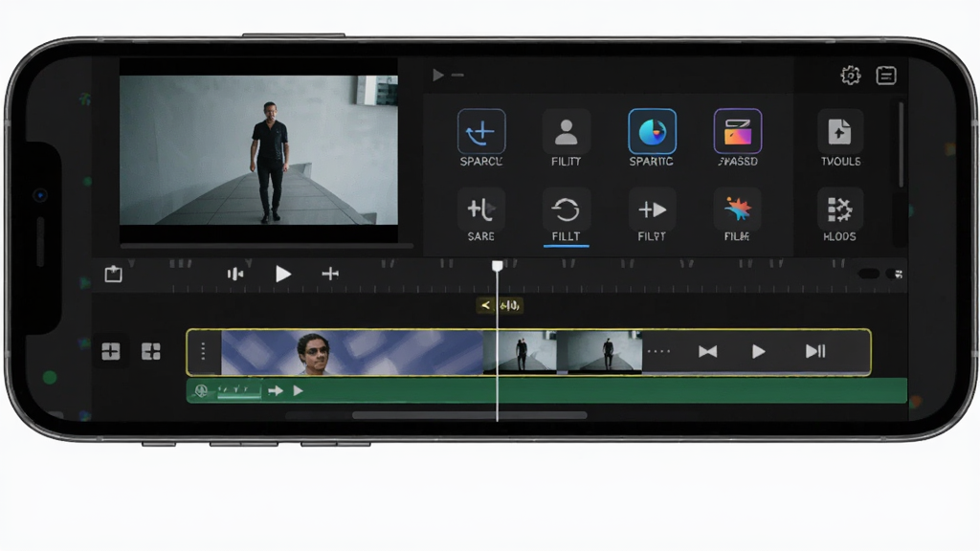Screen dimensions: 980x551
Task: Switch to the underlined FILLT rotate tab
Action: 567,215
